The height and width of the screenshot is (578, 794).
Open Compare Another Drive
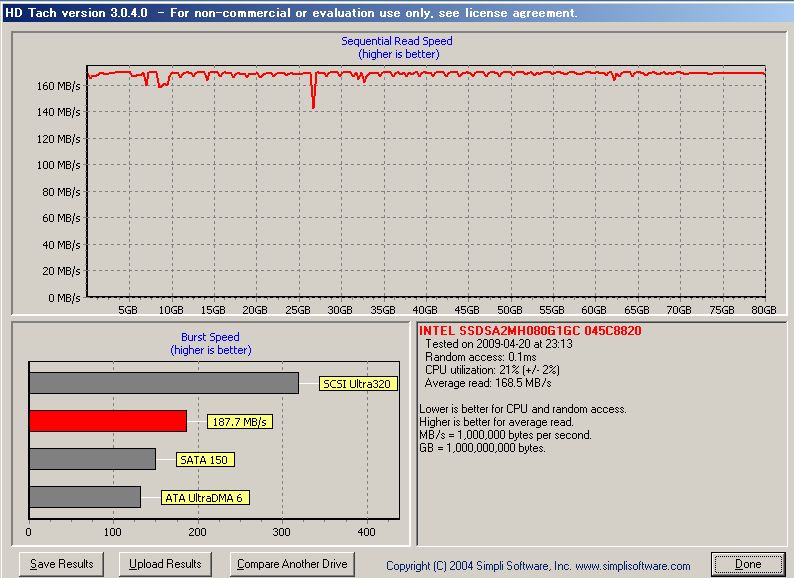click(292, 564)
